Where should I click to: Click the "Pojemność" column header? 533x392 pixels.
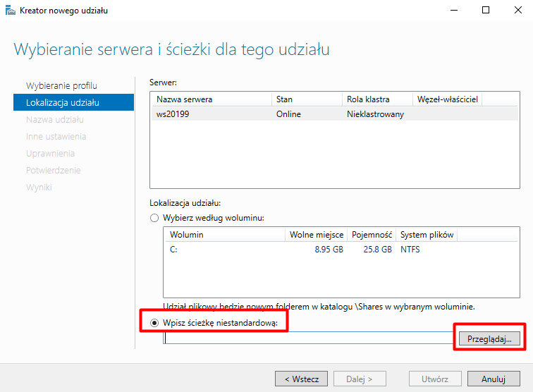371,235
